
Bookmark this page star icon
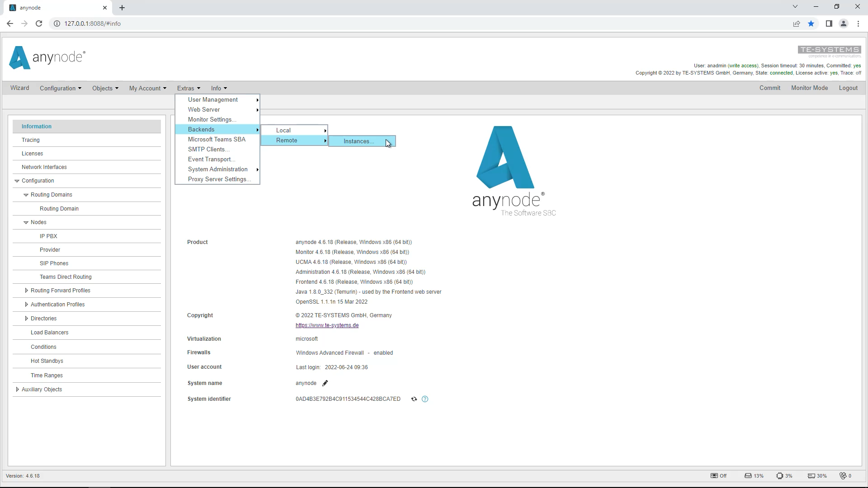pos(811,23)
